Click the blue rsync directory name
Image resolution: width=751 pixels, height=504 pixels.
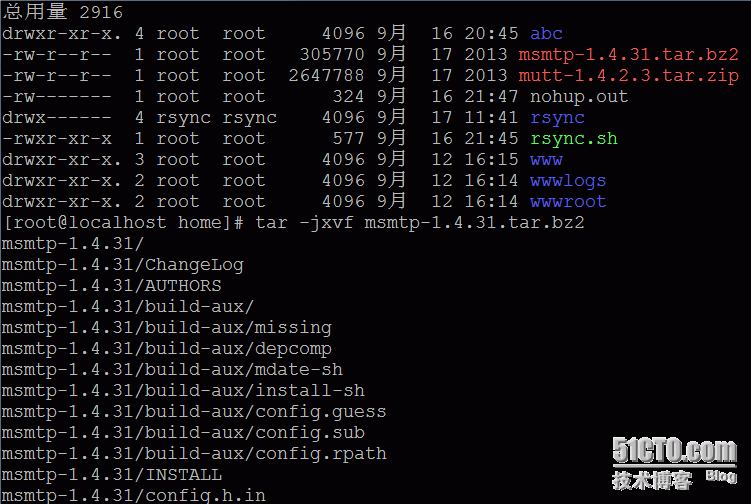pos(557,118)
